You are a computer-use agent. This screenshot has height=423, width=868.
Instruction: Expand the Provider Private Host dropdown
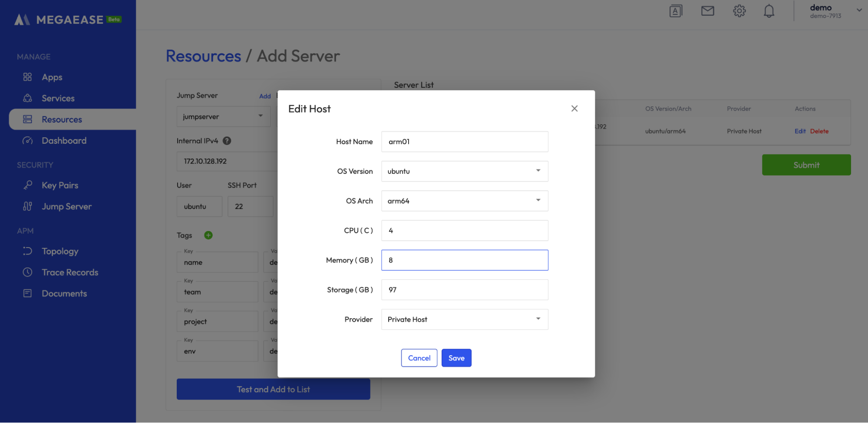(x=464, y=319)
